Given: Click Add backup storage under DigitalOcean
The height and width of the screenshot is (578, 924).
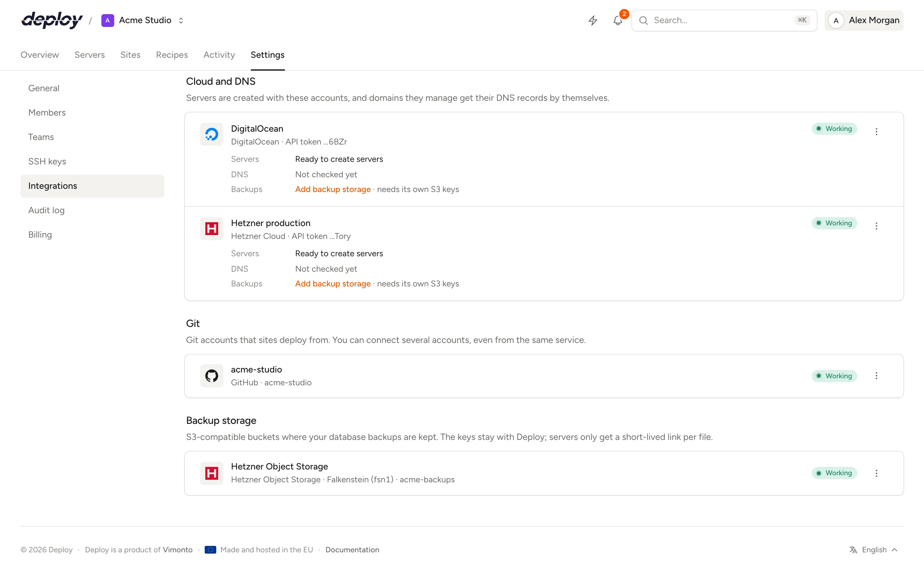Looking at the screenshot, I should click(333, 189).
